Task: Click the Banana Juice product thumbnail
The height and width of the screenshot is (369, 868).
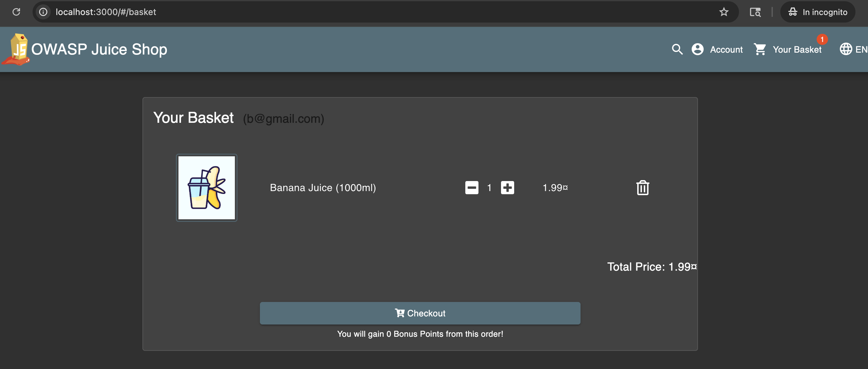Action: pos(207,188)
